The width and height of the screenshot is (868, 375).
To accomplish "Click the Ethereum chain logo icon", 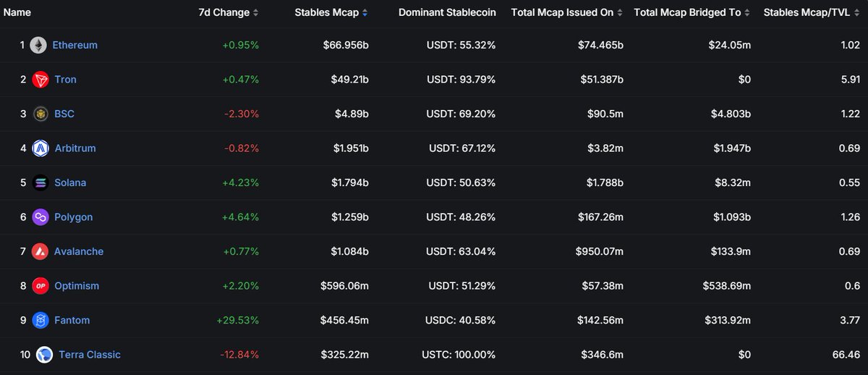I will click(38, 45).
